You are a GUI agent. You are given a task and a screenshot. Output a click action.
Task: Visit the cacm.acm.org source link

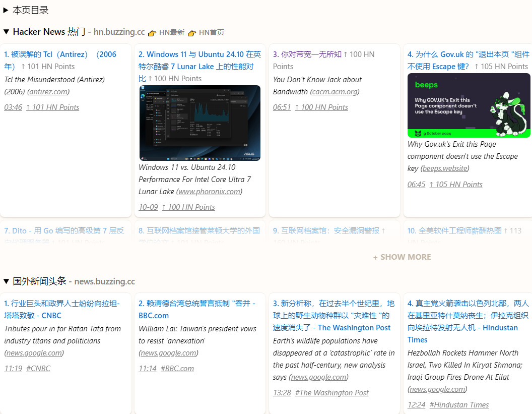335,92
